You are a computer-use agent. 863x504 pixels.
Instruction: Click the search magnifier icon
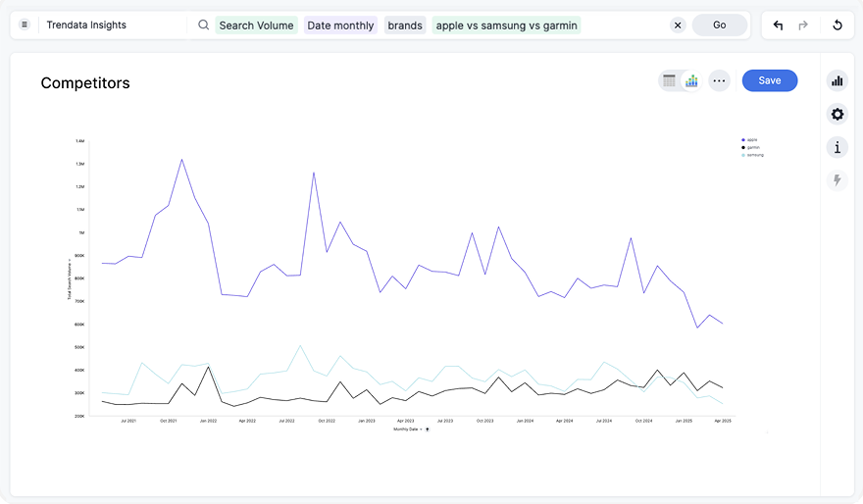tap(203, 25)
